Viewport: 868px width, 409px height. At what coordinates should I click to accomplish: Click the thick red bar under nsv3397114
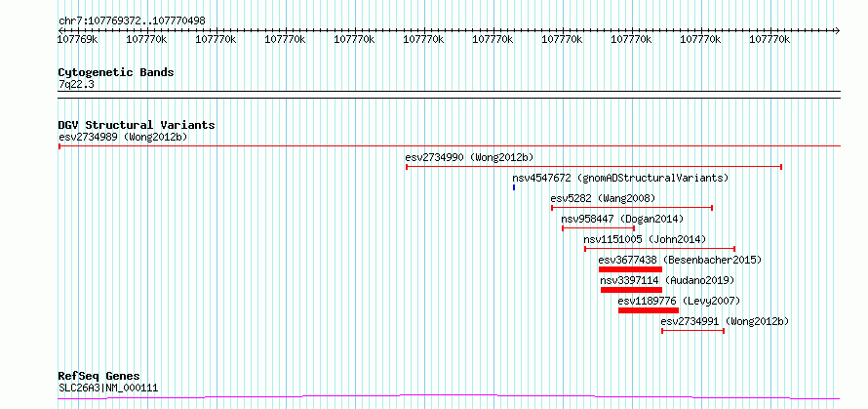(x=631, y=290)
